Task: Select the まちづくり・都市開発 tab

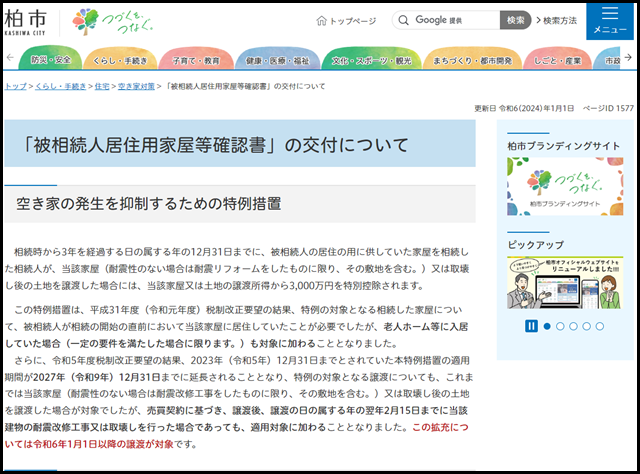Action: click(x=472, y=60)
